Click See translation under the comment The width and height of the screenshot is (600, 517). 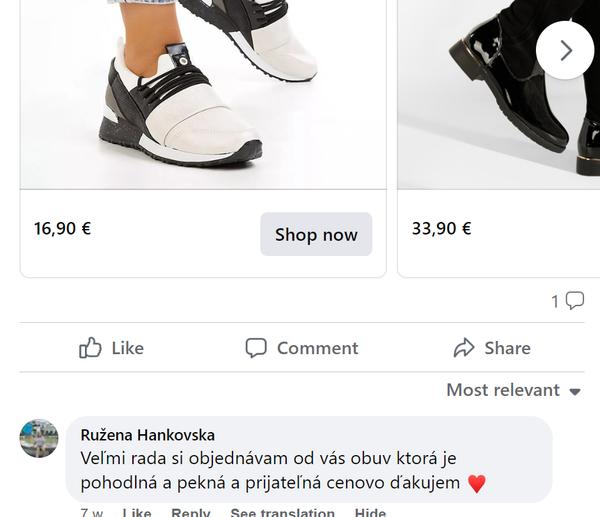(x=282, y=512)
